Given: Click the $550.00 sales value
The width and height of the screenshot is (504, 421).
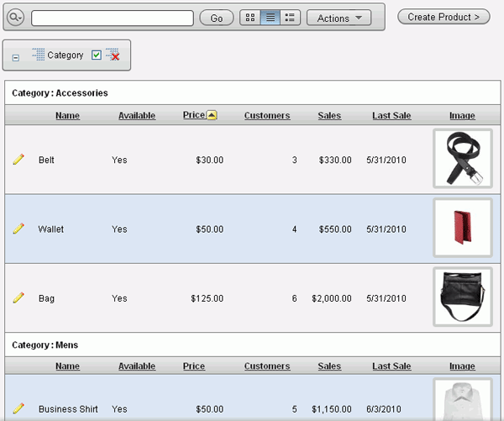Looking at the screenshot, I should pos(335,229).
